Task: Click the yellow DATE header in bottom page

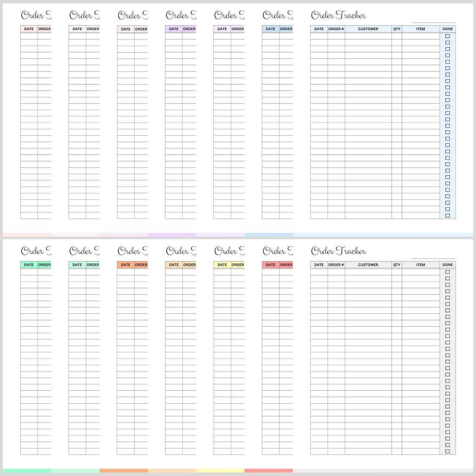Action: click(222, 265)
